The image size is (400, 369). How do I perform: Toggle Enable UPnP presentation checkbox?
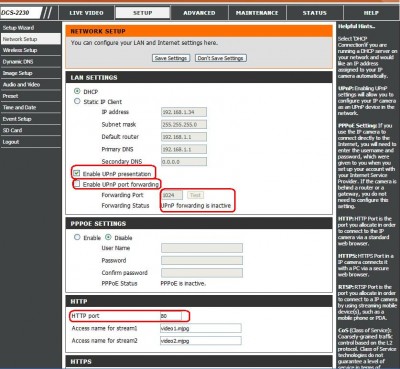[x=77, y=173]
